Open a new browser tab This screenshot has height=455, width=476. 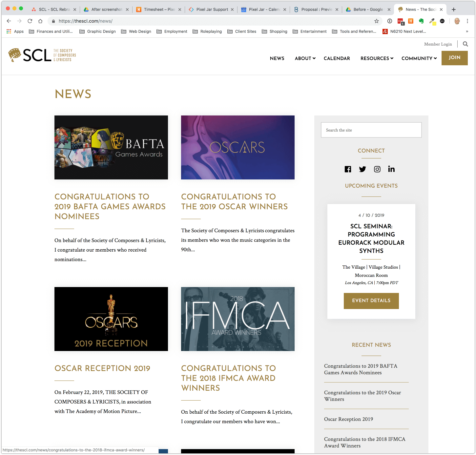coord(454,10)
